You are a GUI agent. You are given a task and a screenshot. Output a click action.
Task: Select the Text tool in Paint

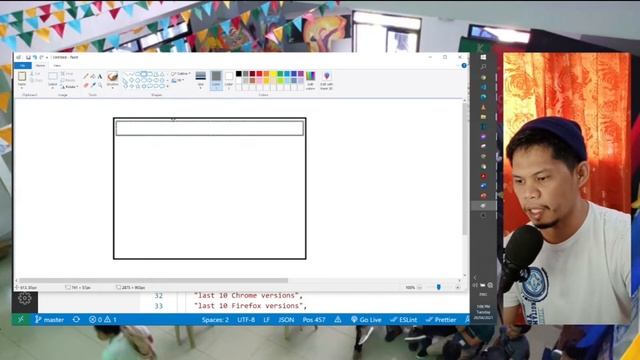pyautogui.click(x=100, y=76)
